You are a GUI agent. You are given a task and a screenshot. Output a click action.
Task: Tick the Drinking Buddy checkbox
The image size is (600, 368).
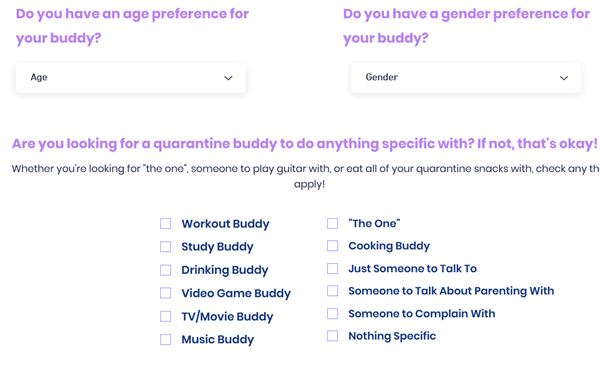(x=165, y=270)
